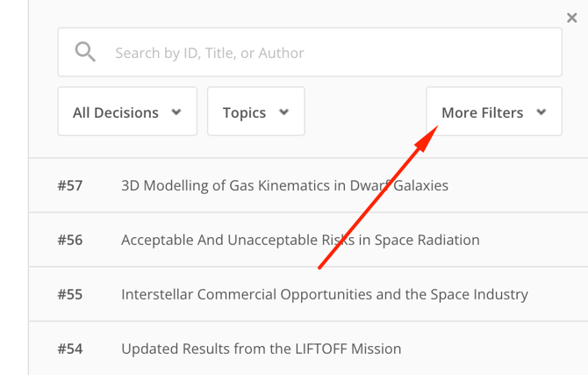Click the "All Decisions" label text
Screen dimensions: 588x375
(116, 112)
